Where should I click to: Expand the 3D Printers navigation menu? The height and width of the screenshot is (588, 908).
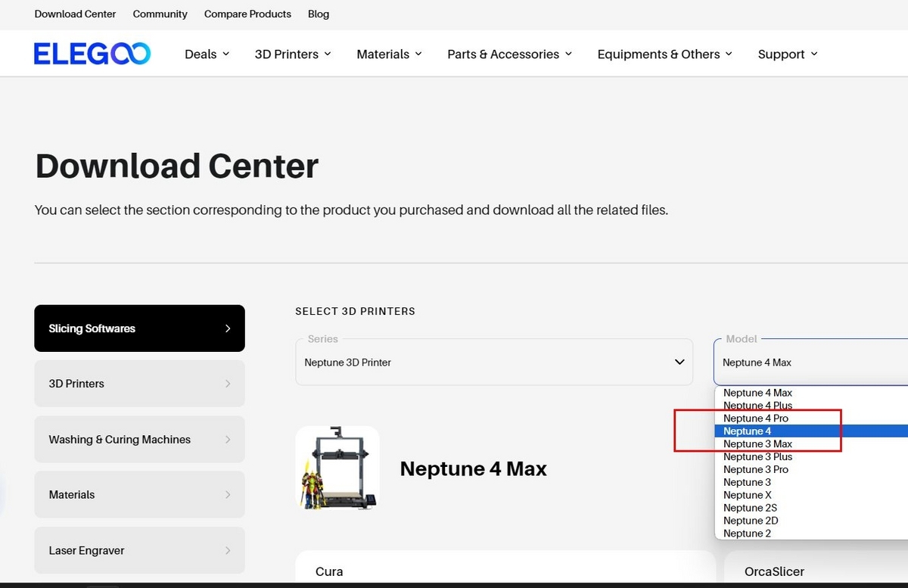[293, 54]
